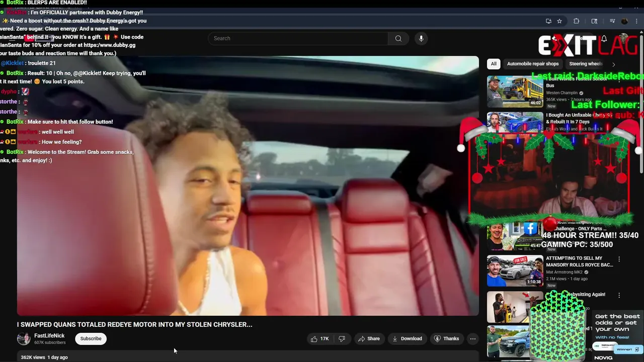Select the Steering wheels chip
644x362 pixels.
tap(586, 64)
